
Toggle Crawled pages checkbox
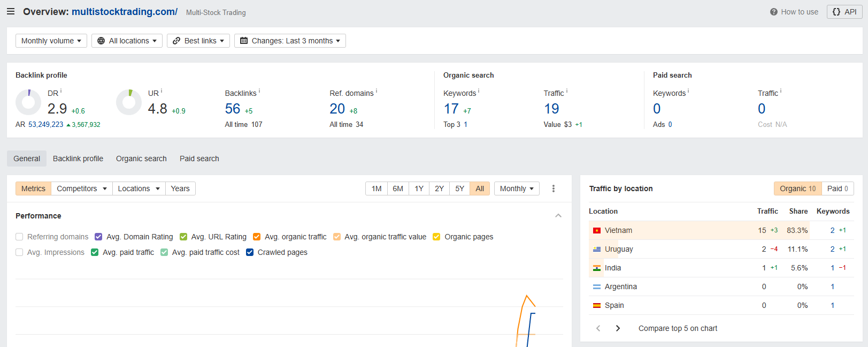coord(250,252)
